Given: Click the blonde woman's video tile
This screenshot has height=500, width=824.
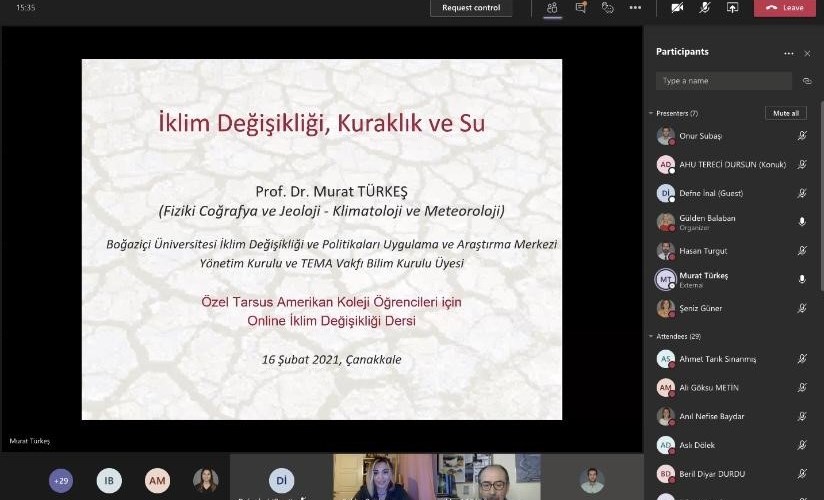Looking at the screenshot, I should (384, 477).
